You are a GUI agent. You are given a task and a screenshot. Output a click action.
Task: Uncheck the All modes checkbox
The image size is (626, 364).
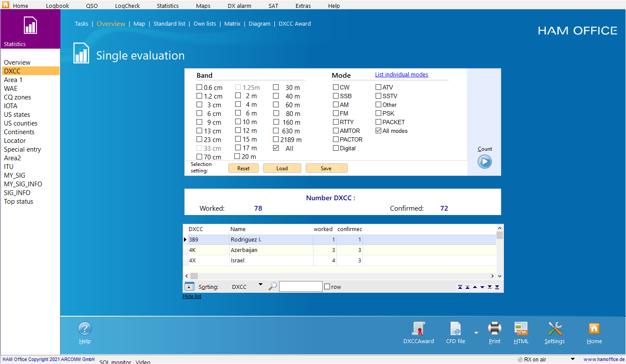[x=378, y=131]
